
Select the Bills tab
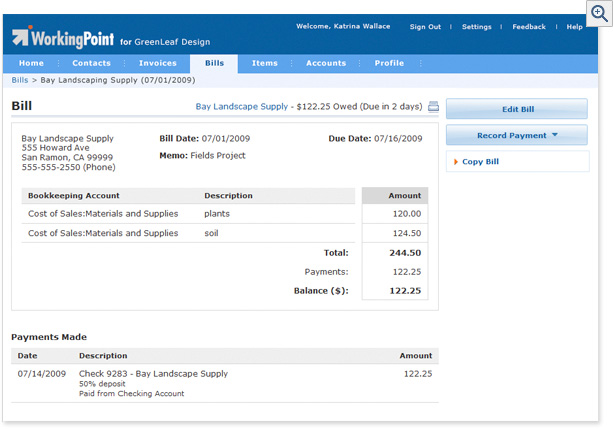tap(214, 63)
